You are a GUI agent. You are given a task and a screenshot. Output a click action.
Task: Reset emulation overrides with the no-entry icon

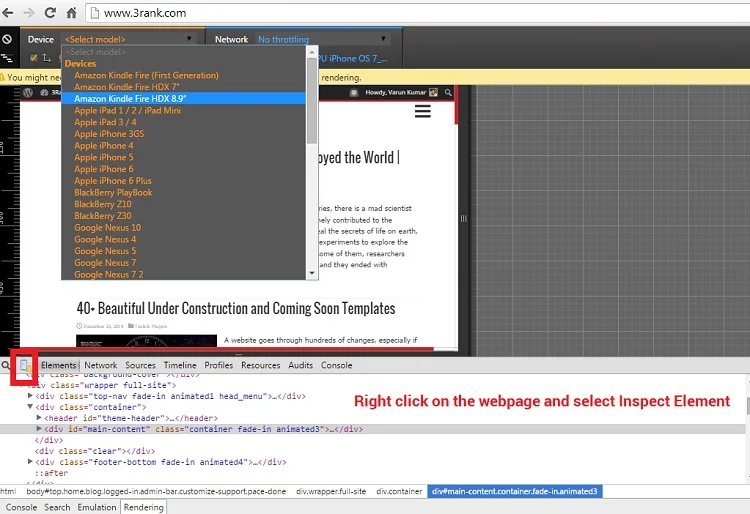[7, 39]
